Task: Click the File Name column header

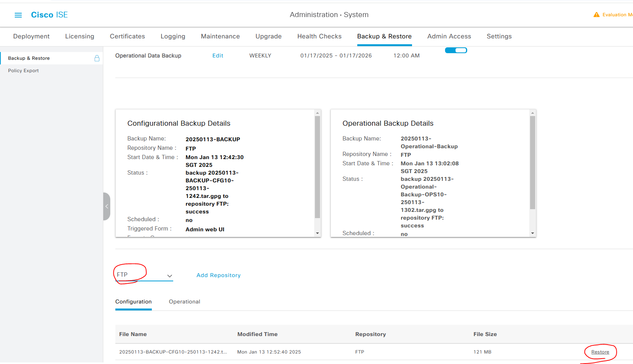Action: pyautogui.click(x=133, y=334)
